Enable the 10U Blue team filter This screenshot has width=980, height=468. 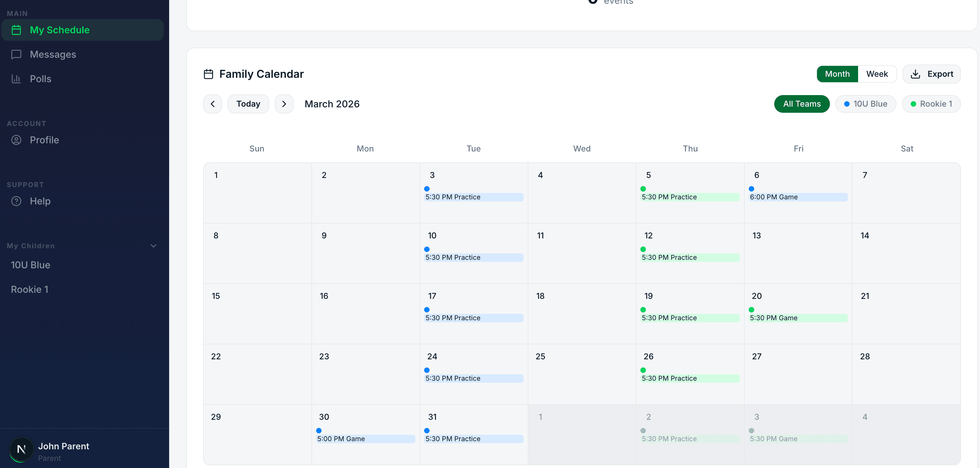coord(866,104)
